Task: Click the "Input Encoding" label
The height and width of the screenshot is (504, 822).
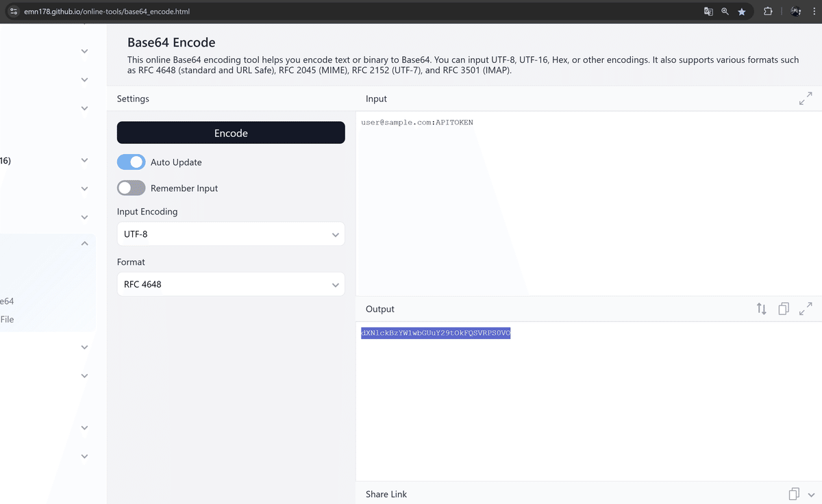Action: point(147,212)
